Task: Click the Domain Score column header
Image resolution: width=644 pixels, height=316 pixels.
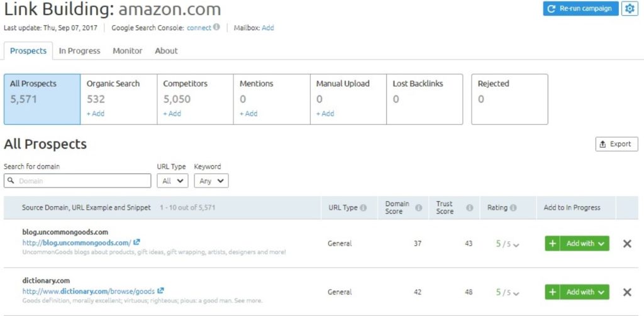Action: pyautogui.click(x=397, y=208)
